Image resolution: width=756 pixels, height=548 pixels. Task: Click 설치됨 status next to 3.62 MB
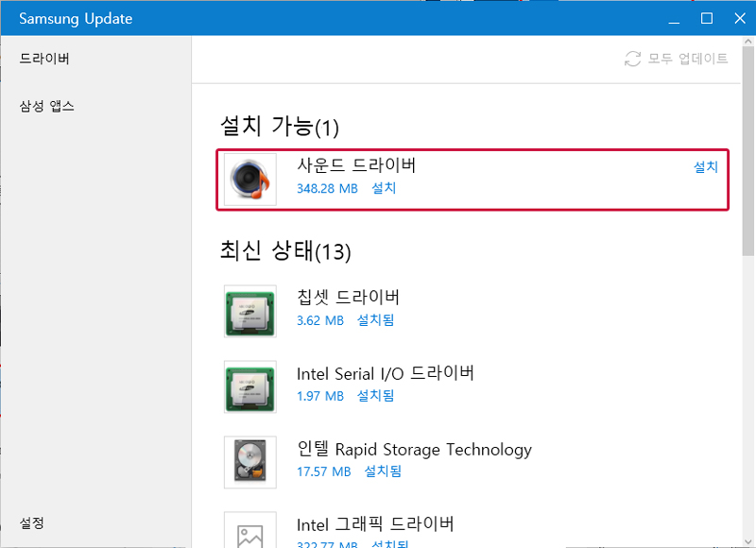(x=375, y=320)
